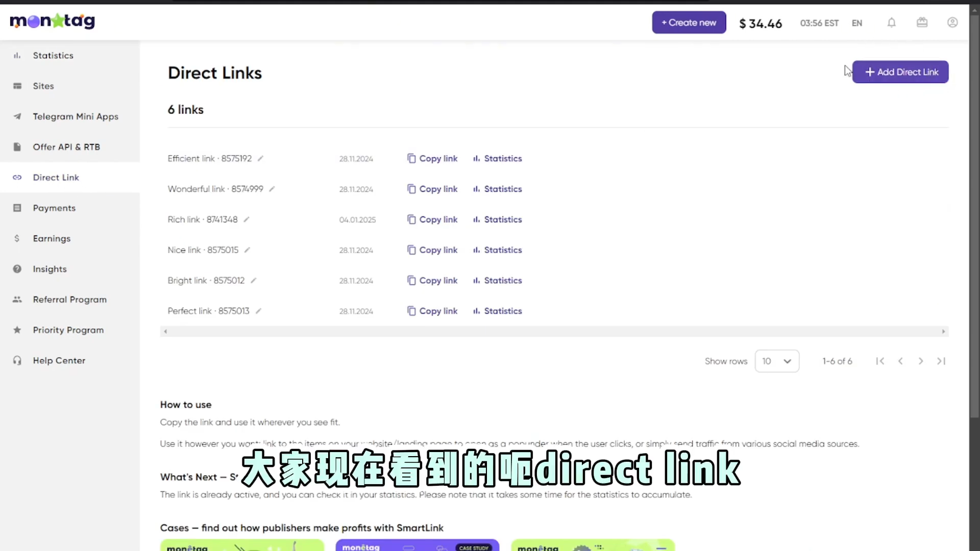Switch language via the EN selector
This screenshot has width=980, height=551.
pyautogui.click(x=857, y=23)
